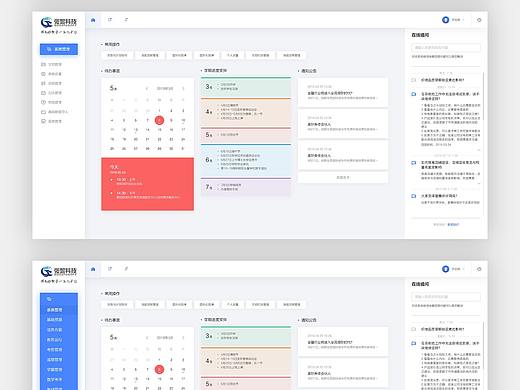520x390 pixels.
Task: Open the third notice card in upper screen
Action: click(343, 155)
